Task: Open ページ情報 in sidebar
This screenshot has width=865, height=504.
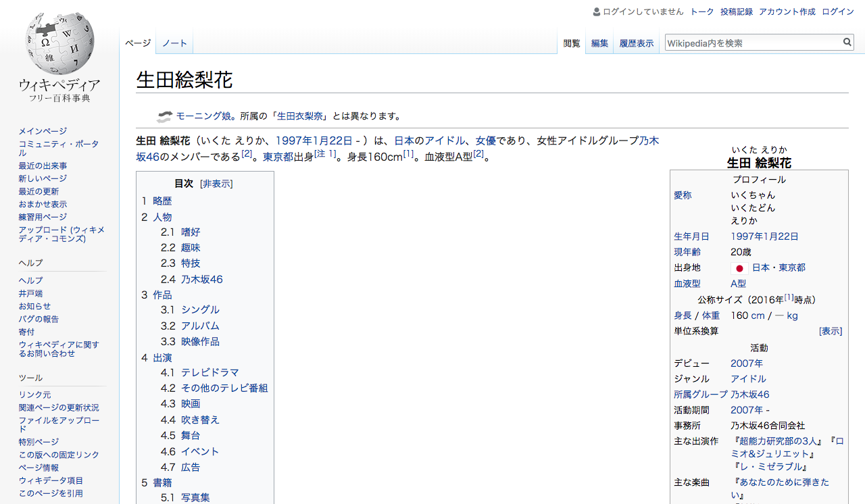Action: [x=39, y=468]
